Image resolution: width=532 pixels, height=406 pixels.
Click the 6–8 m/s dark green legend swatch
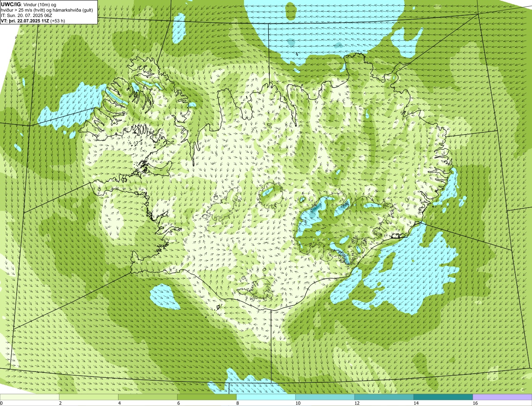pyautogui.click(x=207, y=397)
